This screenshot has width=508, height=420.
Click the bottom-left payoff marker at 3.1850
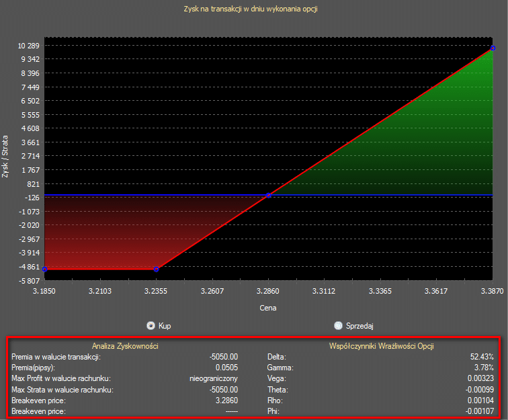tap(45, 269)
